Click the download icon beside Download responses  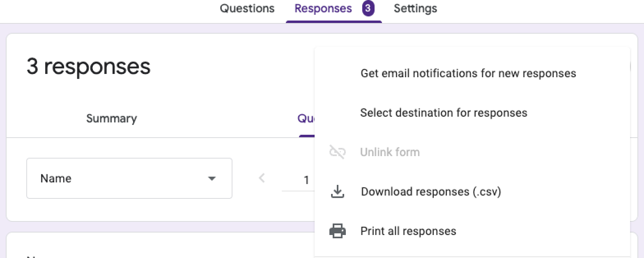click(338, 191)
